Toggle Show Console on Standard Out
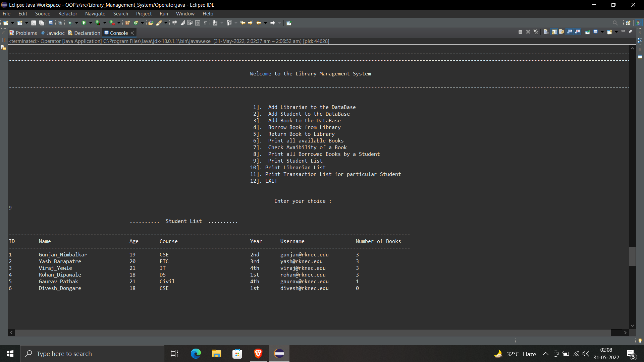The height and width of the screenshot is (362, 644). click(570, 32)
